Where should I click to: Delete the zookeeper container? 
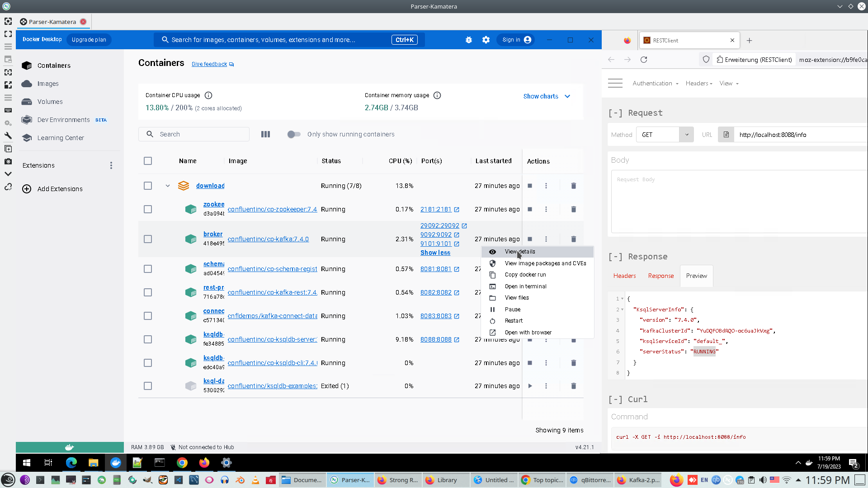[x=573, y=209]
